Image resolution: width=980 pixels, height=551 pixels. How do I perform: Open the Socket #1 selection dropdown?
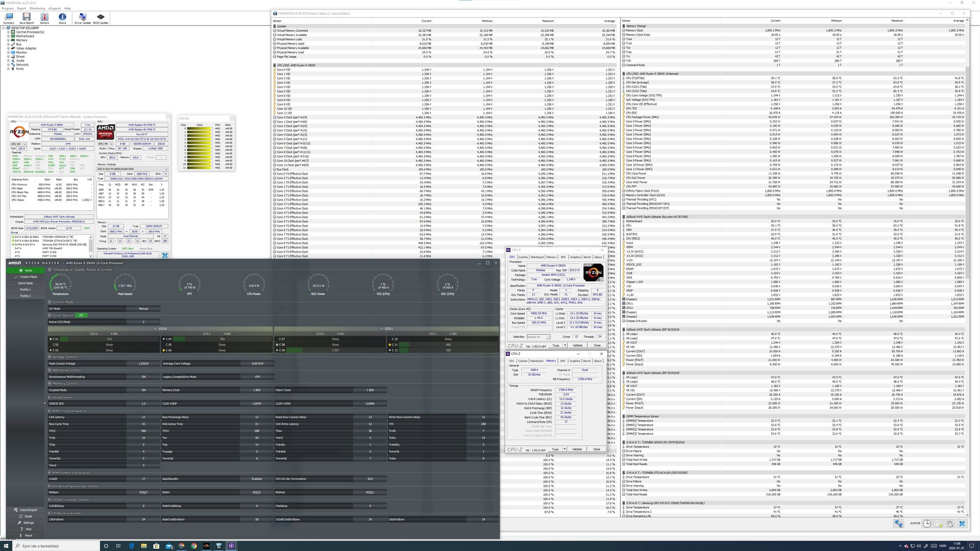pos(539,337)
